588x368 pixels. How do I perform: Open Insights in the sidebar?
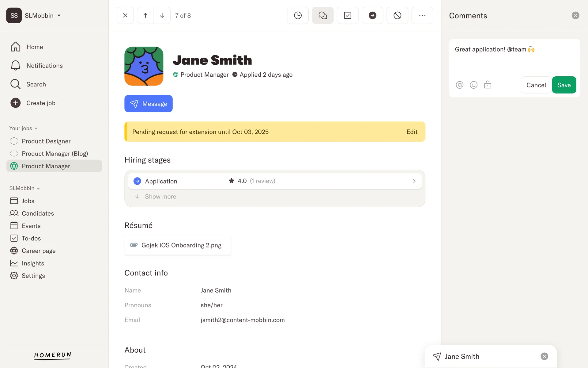[x=33, y=263]
